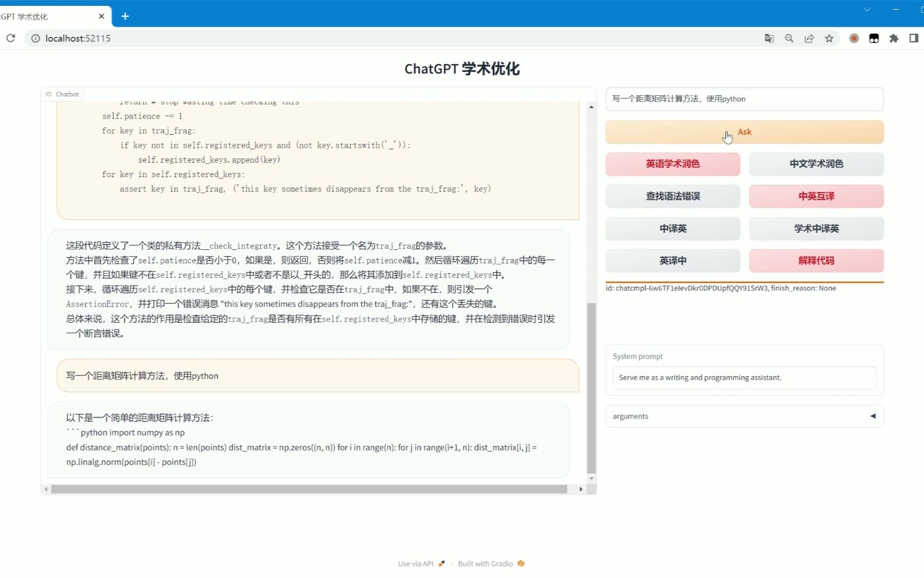The image size is (924, 578).
Task: Click the 中译英 button
Action: click(673, 229)
